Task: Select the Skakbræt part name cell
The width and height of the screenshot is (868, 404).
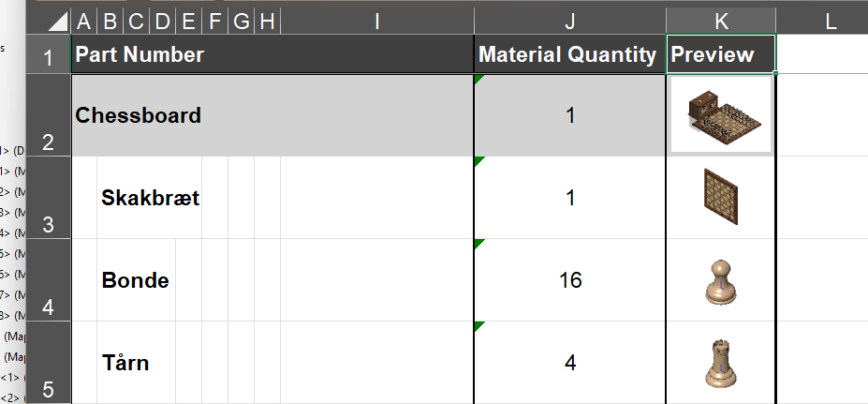Action: (150, 198)
